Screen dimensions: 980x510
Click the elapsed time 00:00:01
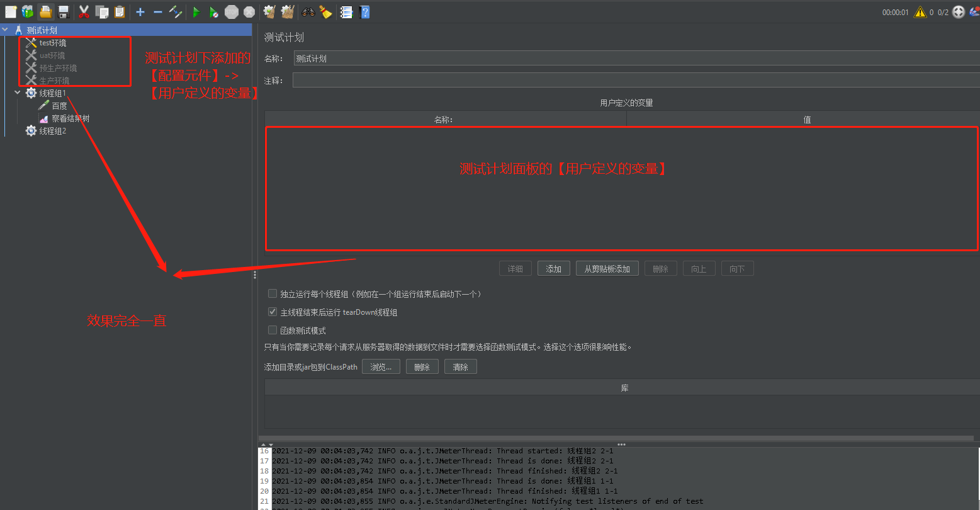(895, 12)
